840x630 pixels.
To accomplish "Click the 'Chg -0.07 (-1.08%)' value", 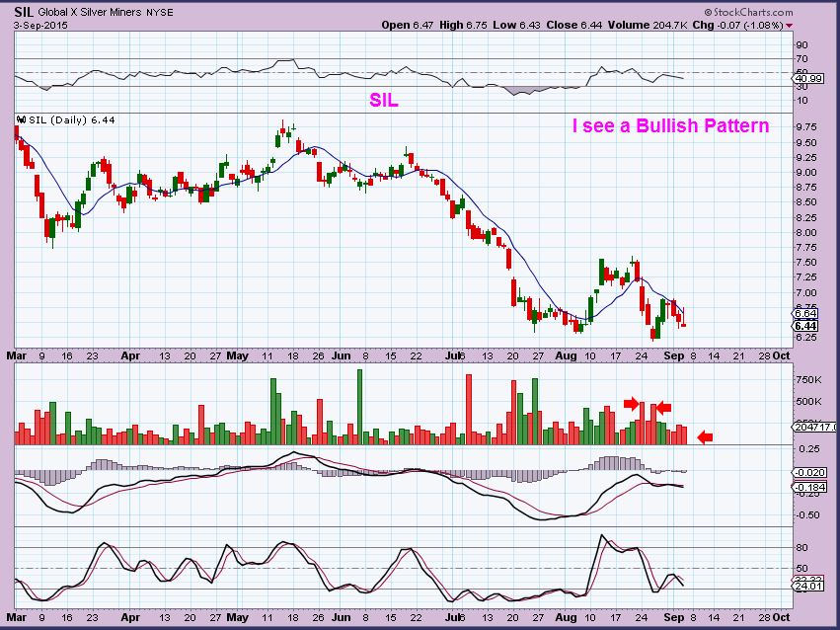I will [x=737, y=25].
